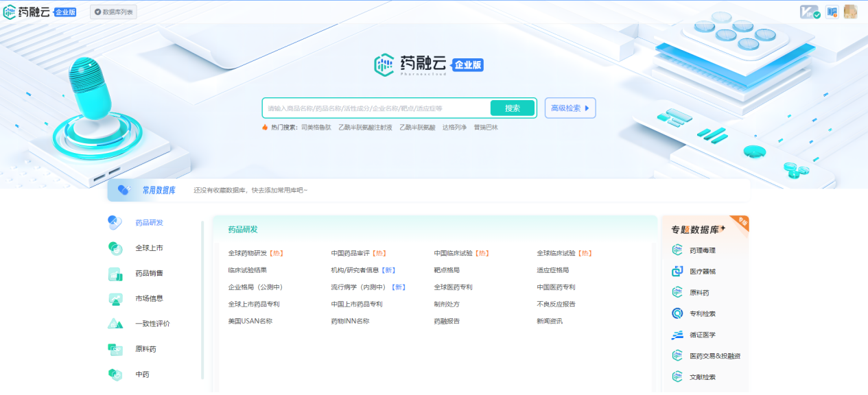The height and width of the screenshot is (395, 868).
Task: Open 高级检索 advanced search
Action: pos(570,108)
